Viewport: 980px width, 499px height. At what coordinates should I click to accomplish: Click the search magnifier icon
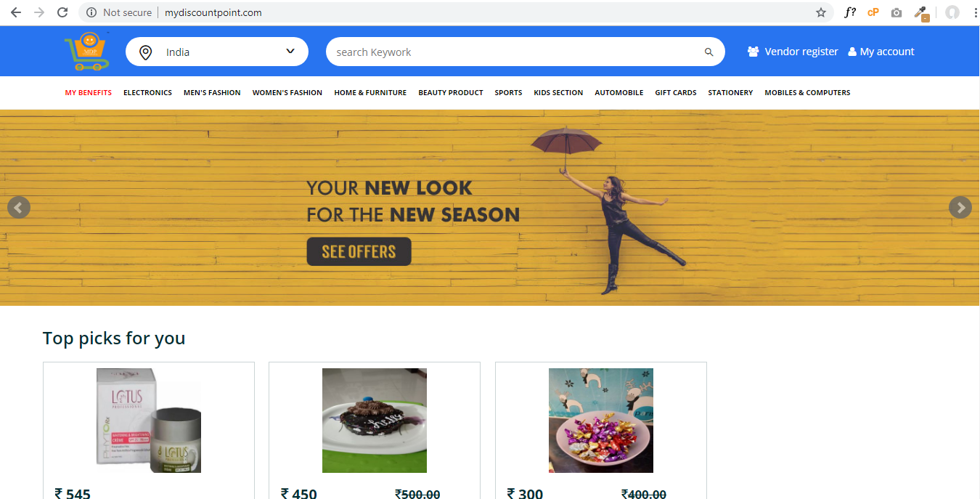(709, 52)
